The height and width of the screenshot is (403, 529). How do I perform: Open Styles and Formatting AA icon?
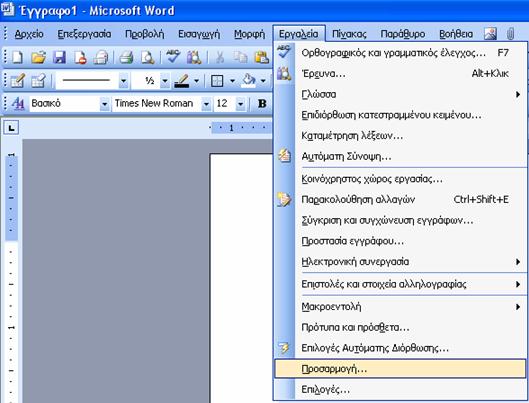point(18,103)
